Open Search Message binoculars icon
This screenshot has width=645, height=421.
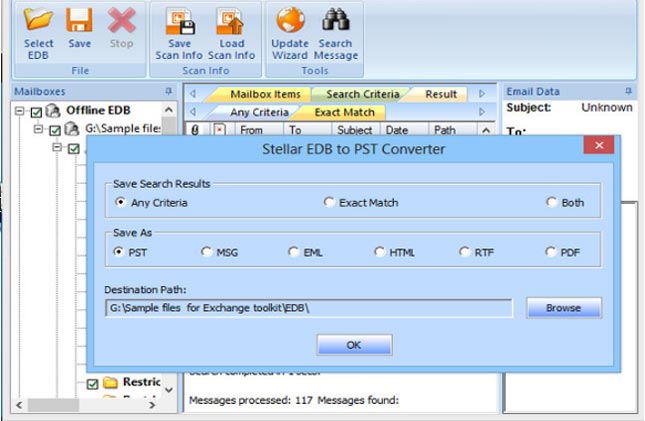tap(336, 20)
